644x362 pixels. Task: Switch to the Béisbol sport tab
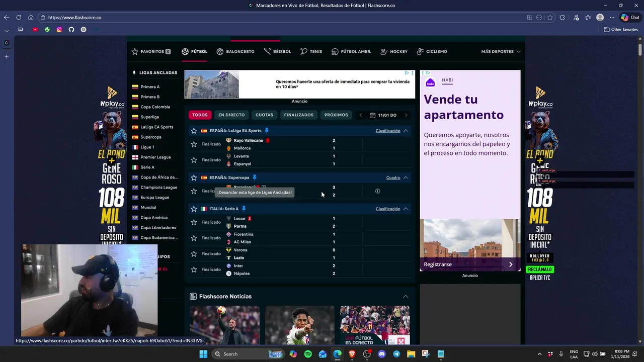(277, 51)
